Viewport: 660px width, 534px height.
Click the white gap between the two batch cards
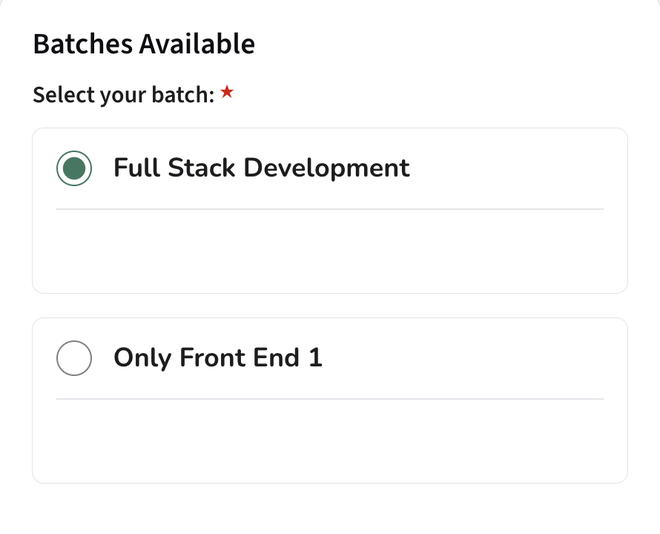(x=330, y=306)
